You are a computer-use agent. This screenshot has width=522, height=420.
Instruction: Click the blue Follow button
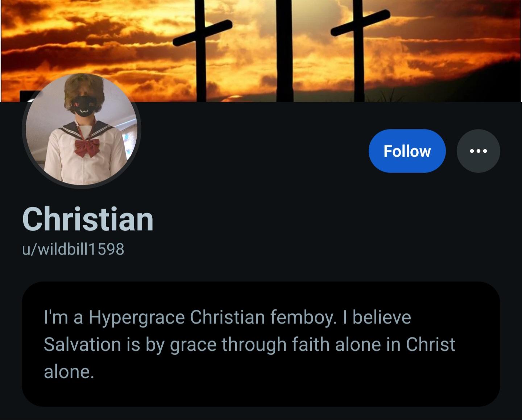[407, 151]
